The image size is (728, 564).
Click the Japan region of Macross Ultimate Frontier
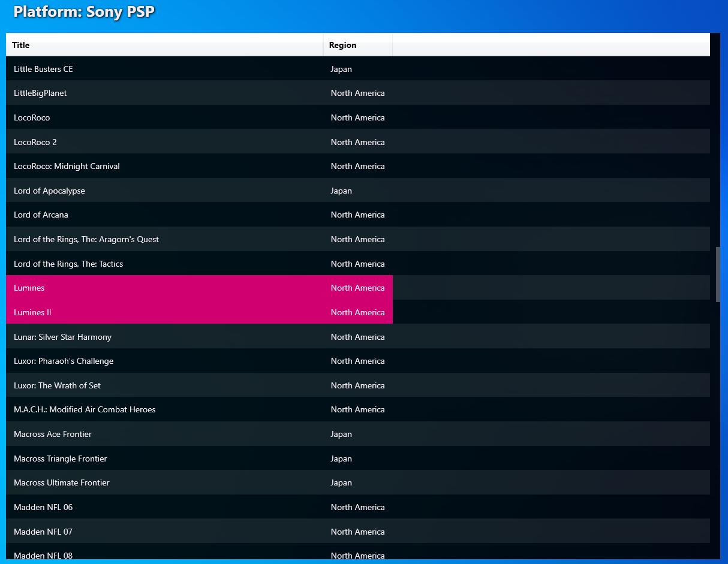341,482
